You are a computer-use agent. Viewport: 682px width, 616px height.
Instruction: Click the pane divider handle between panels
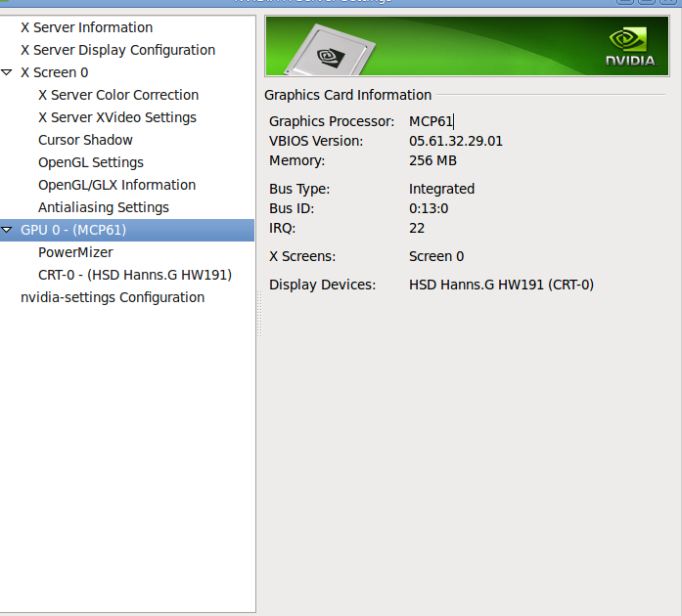(259, 314)
